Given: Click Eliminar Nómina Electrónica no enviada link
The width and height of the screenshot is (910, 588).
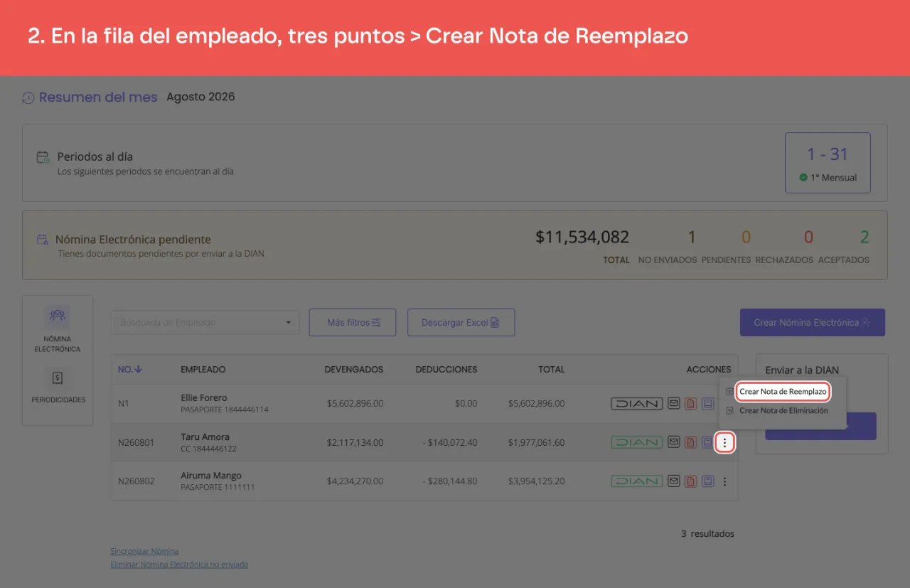Looking at the screenshot, I should (179, 565).
